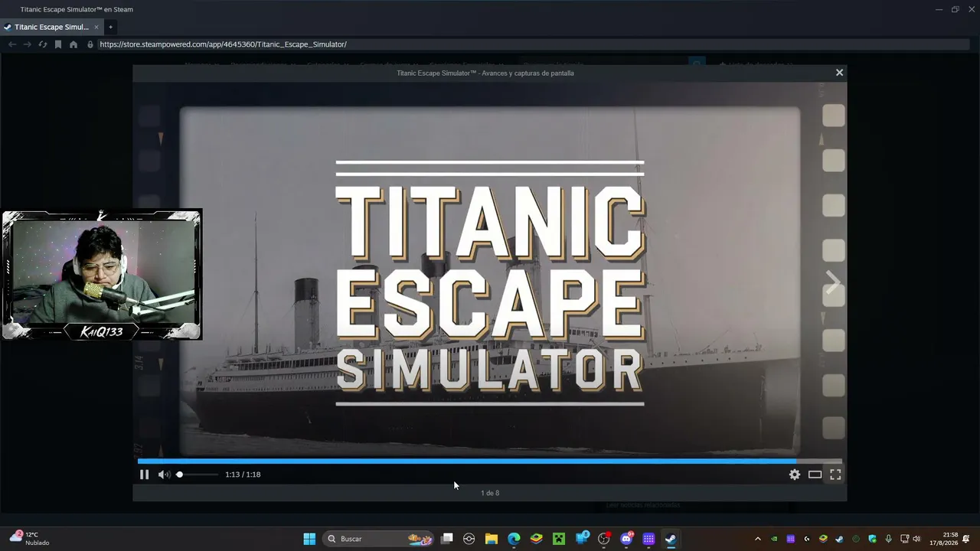The image size is (980, 551).
Task: Mute the trailer audio with speaker icon
Action: 164,474
